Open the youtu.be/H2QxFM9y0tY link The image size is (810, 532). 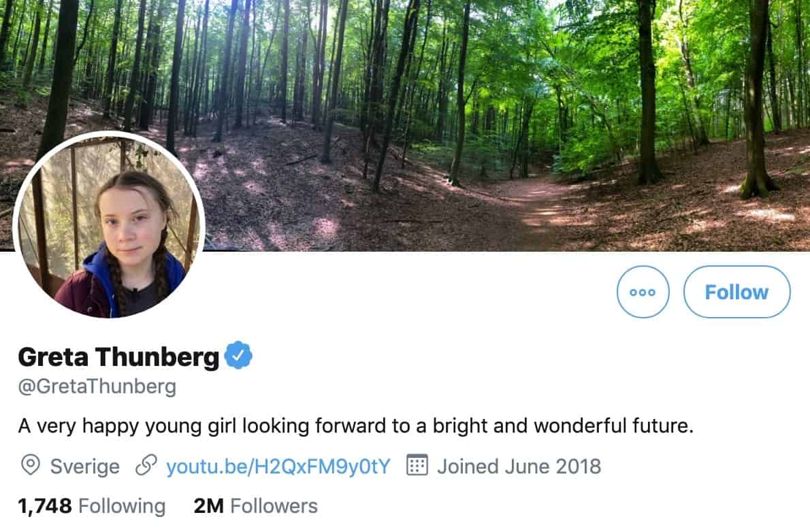278,466
